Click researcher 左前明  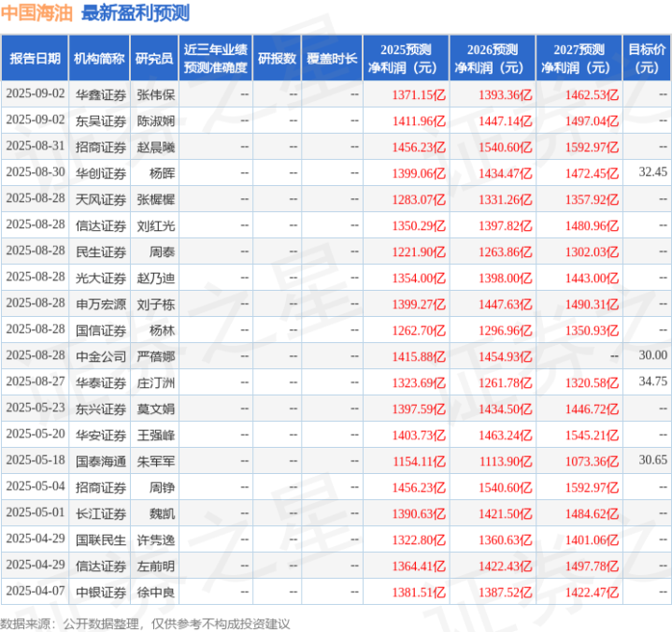[155, 566]
